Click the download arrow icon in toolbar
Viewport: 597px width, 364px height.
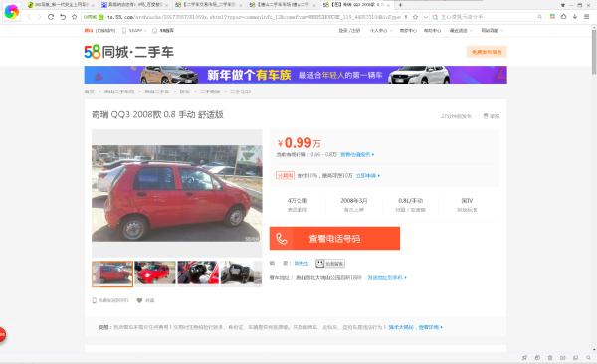[x=575, y=16]
